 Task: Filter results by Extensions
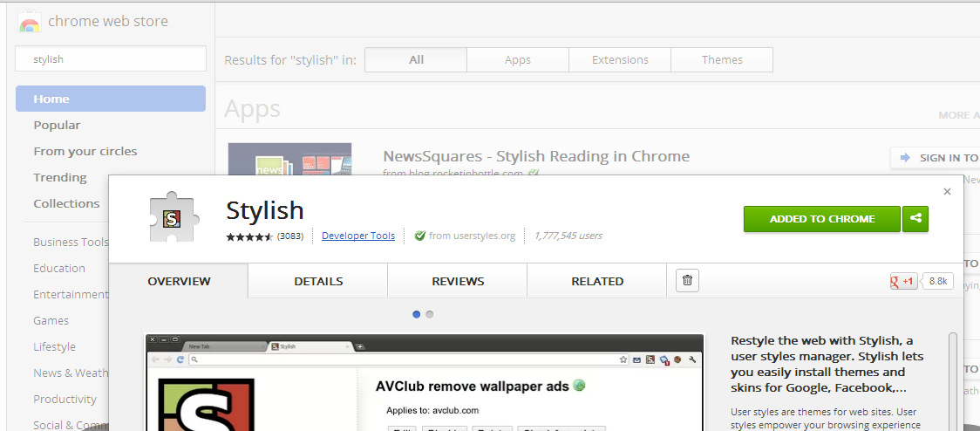620,60
